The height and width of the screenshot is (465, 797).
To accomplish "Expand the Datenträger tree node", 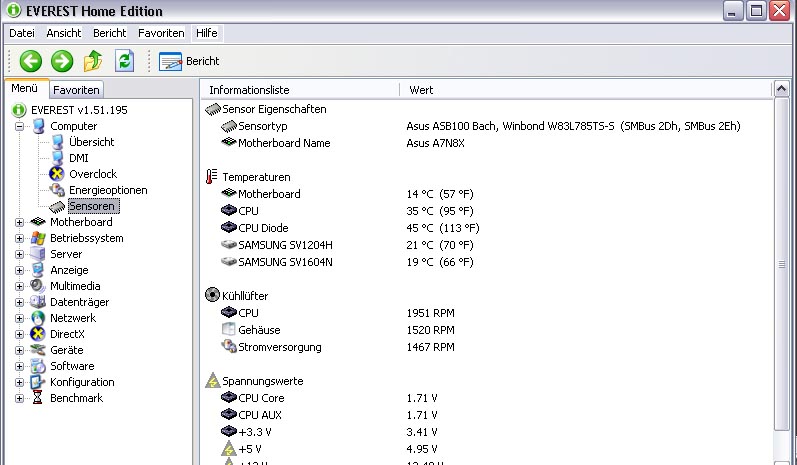I will 19,302.
